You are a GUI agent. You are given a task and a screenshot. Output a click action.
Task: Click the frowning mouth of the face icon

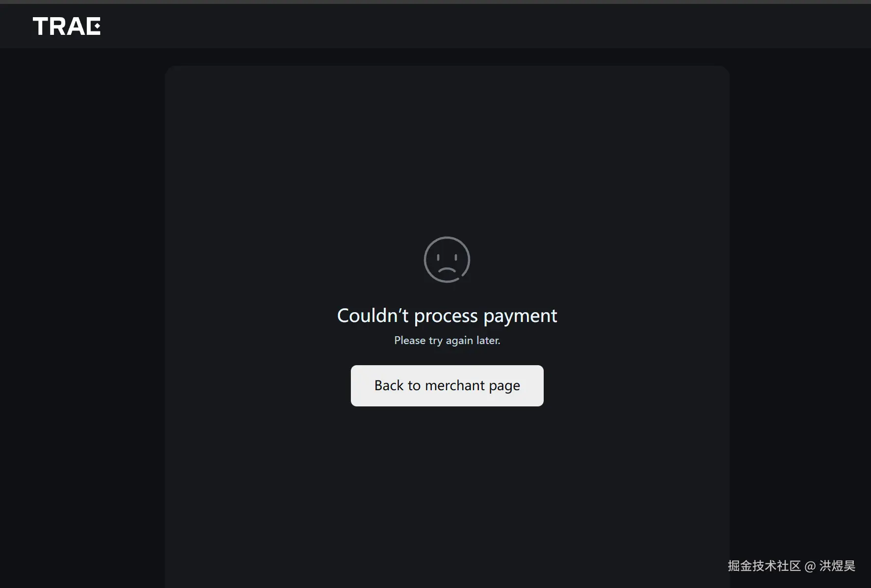447,269
